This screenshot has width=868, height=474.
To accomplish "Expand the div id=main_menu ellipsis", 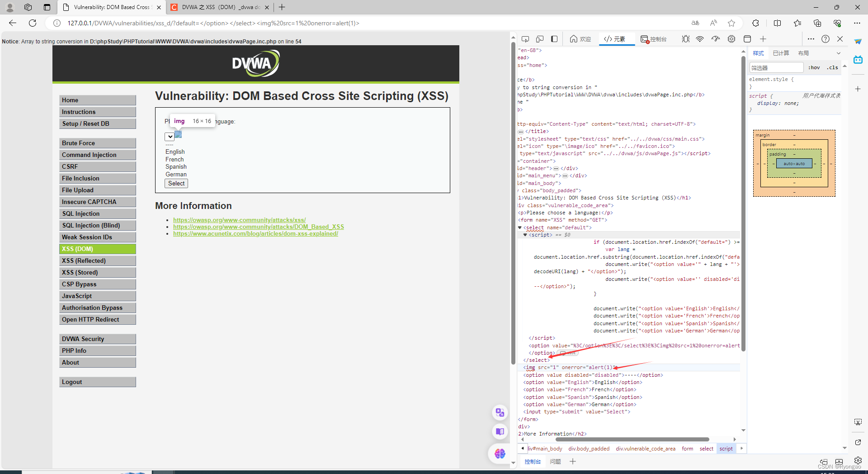I will 565,176.
